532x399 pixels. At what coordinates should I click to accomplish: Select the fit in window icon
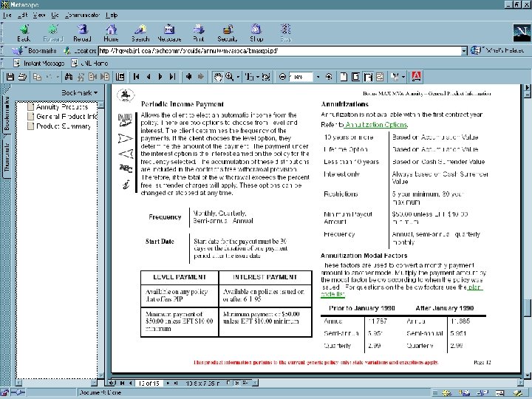coord(355,77)
